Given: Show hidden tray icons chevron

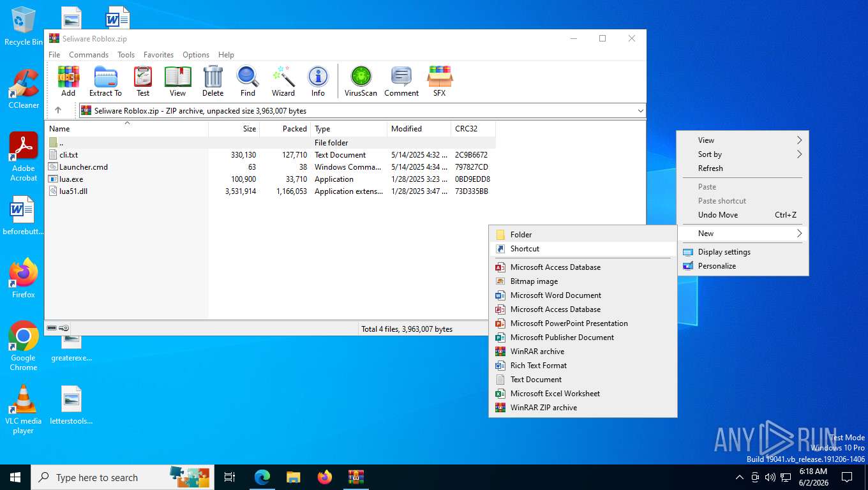Looking at the screenshot, I should pos(740,477).
